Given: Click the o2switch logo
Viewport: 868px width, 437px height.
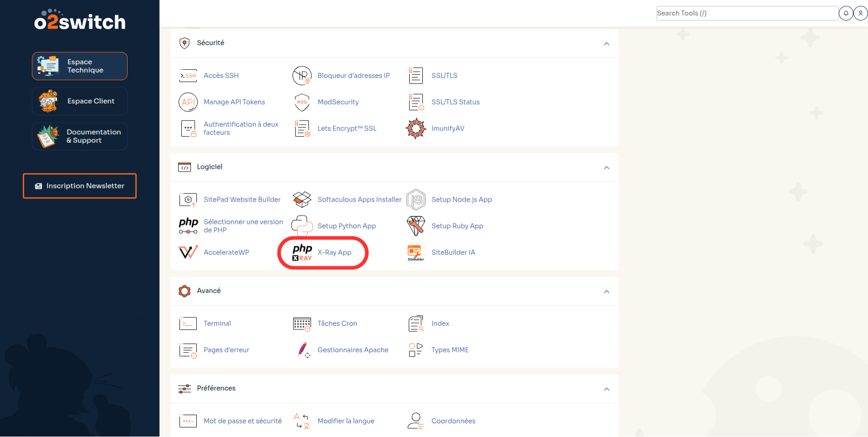Looking at the screenshot, I should (x=80, y=20).
